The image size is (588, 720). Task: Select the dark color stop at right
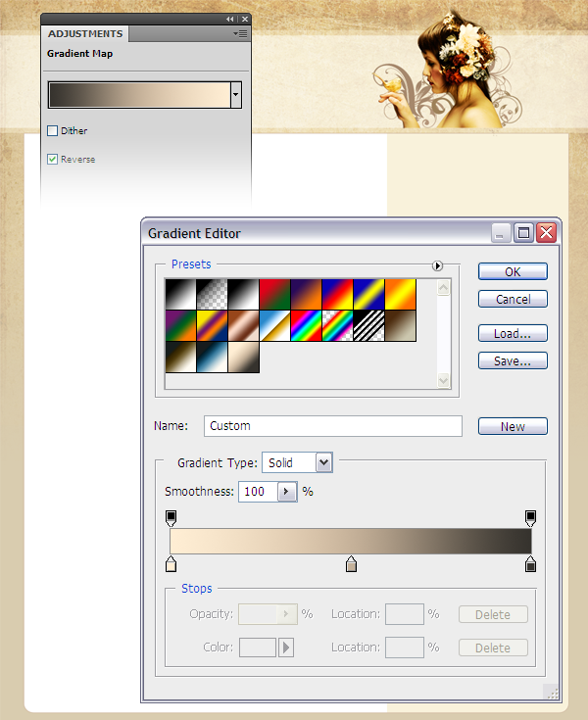530,564
